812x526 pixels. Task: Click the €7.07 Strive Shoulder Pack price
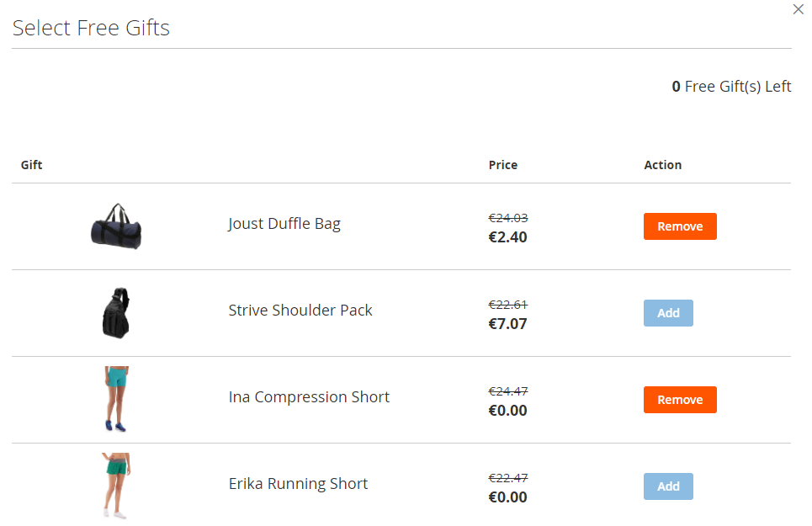507,324
